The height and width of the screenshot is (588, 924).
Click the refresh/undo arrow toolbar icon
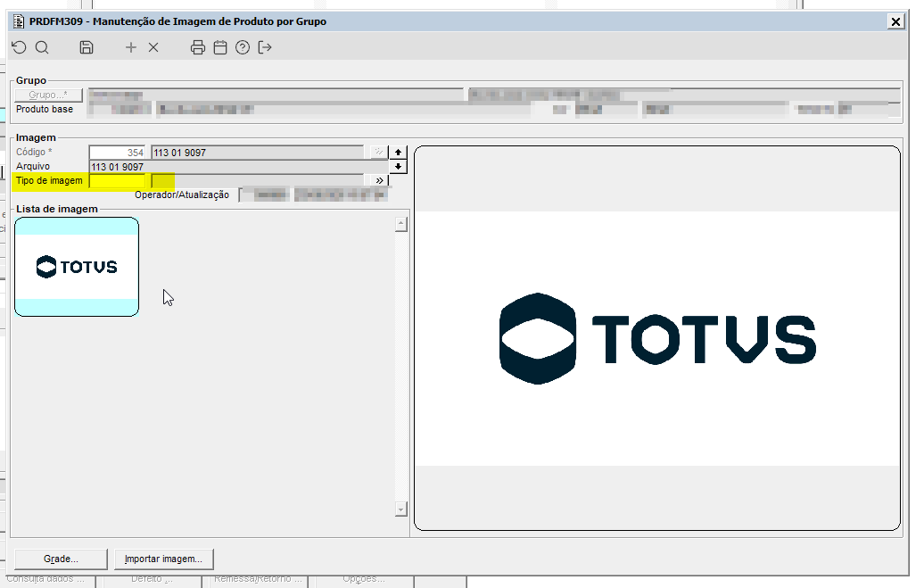coord(20,48)
